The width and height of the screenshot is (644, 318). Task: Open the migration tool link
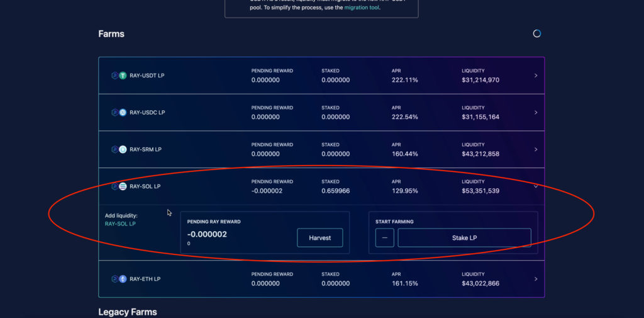[362, 8]
